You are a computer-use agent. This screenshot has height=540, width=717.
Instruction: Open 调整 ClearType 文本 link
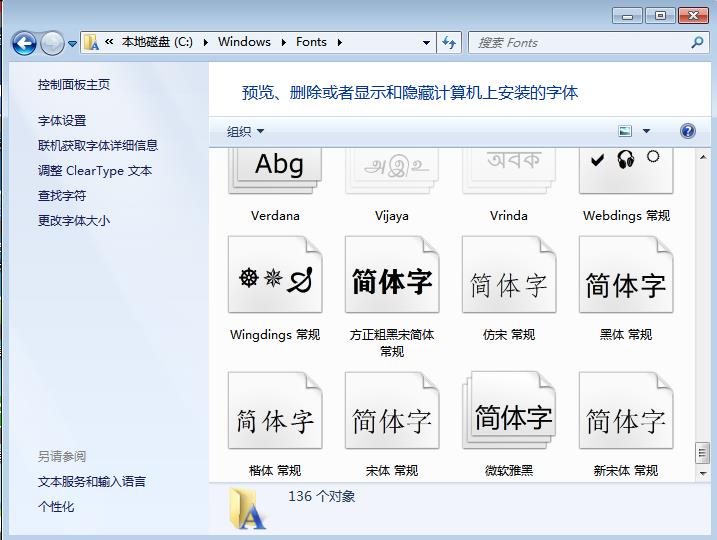tap(95, 171)
